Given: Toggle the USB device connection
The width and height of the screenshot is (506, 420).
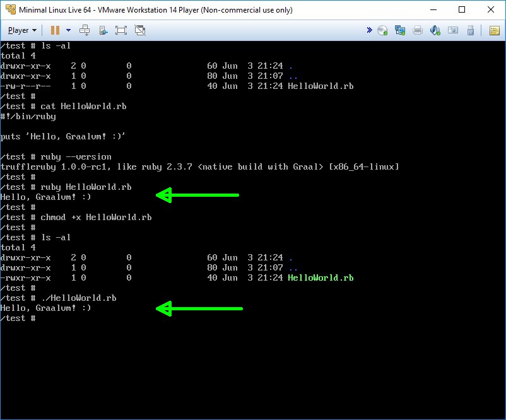Looking at the screenshot, I should click(x=470, y=30).
